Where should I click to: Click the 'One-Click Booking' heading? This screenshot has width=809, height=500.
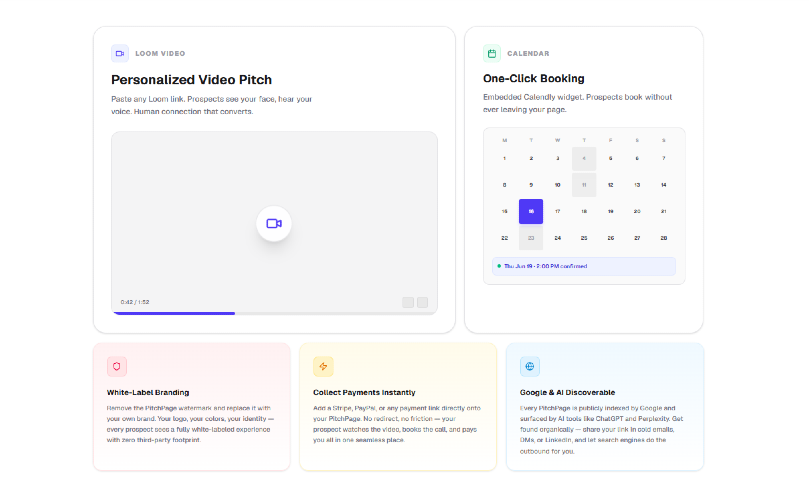[x=533, y=78]
